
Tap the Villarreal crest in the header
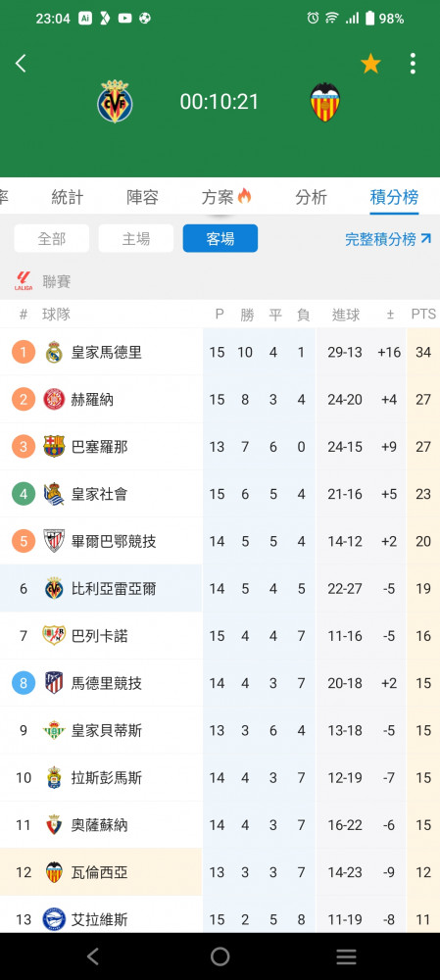pos(115,101)
